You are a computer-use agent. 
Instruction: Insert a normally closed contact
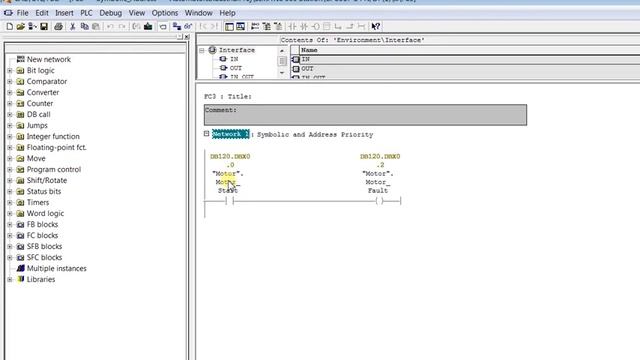pos(304,27)
